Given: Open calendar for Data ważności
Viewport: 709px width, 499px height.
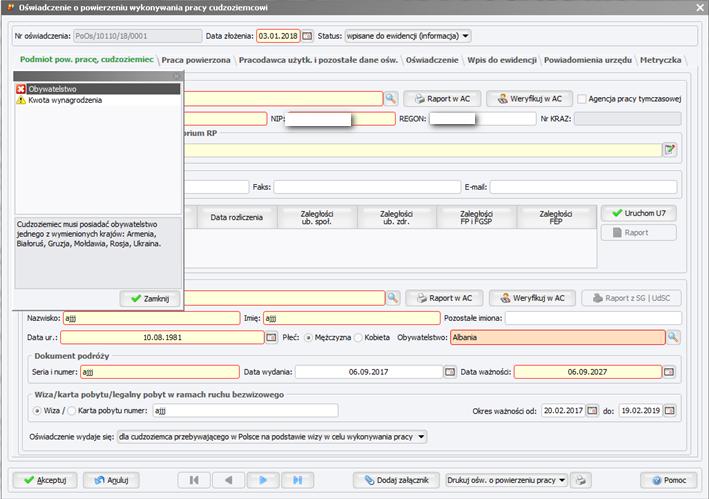Looking at the screenshot, I should (x=669, y=372).
